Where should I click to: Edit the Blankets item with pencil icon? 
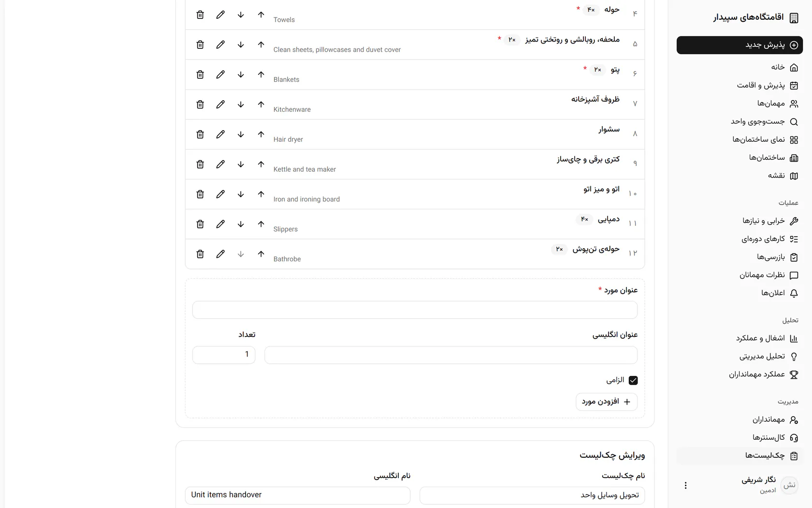(220, 75)
